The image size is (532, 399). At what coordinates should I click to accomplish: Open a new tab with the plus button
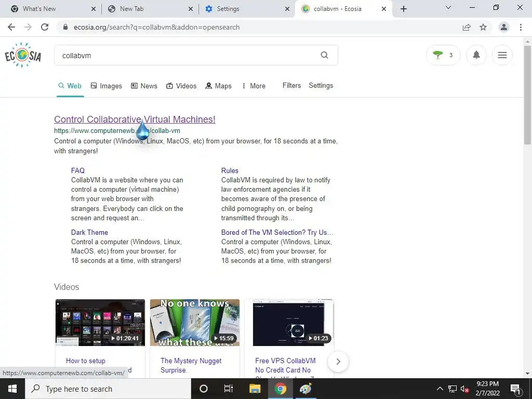pyautogui.click(x=403, y=9)
